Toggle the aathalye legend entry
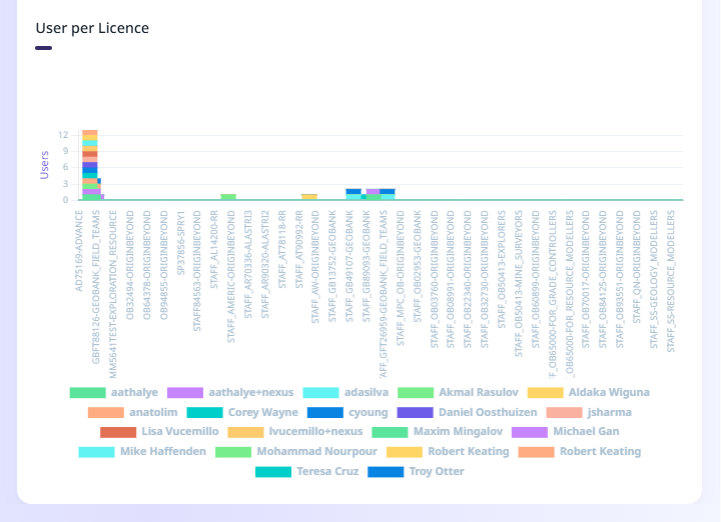 click(114, 392)
